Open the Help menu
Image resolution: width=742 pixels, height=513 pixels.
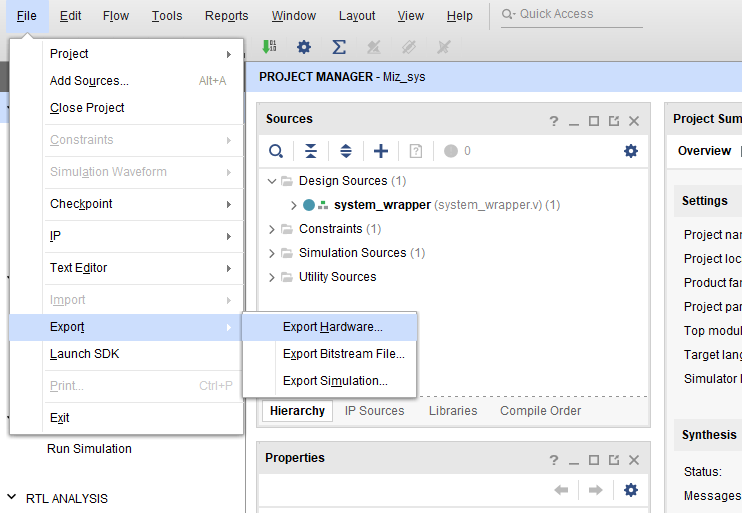tap(460, 16)
